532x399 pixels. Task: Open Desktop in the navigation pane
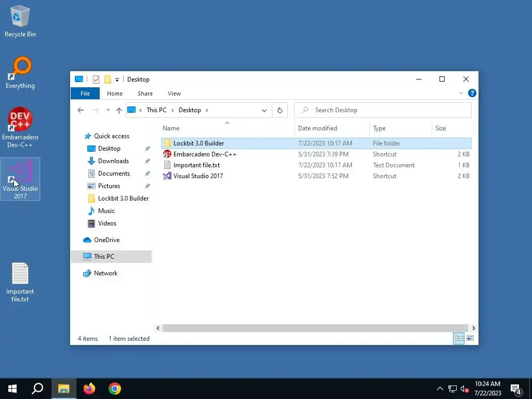coord(109,149)
